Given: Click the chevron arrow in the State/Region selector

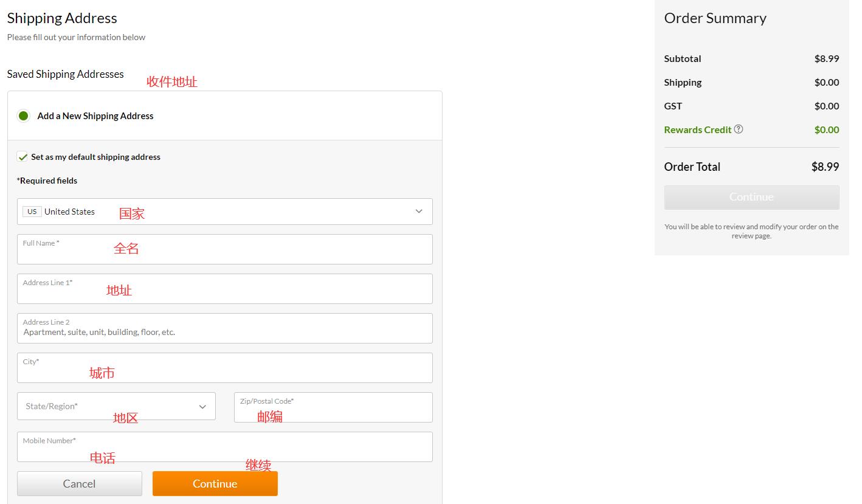Looking at the screenshot, I should click(x=202, y=407).
